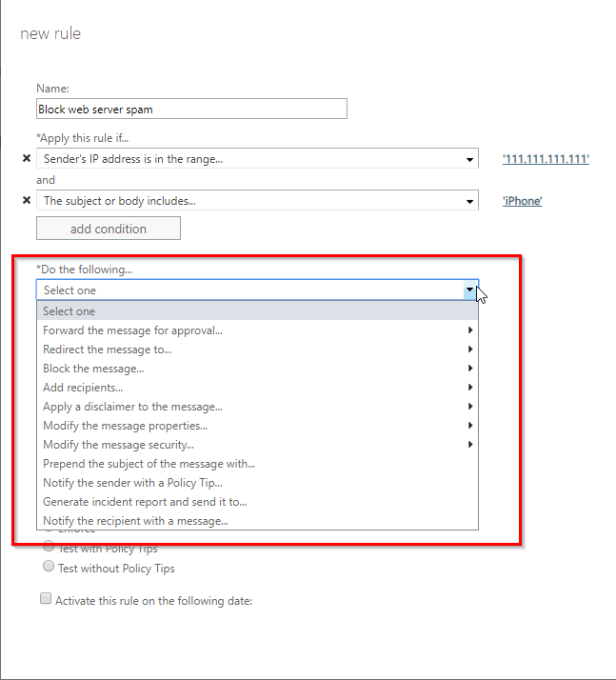616x680 pixels.
Task: Expand the Add recipients submenu arrow
Action: point(470,388)
